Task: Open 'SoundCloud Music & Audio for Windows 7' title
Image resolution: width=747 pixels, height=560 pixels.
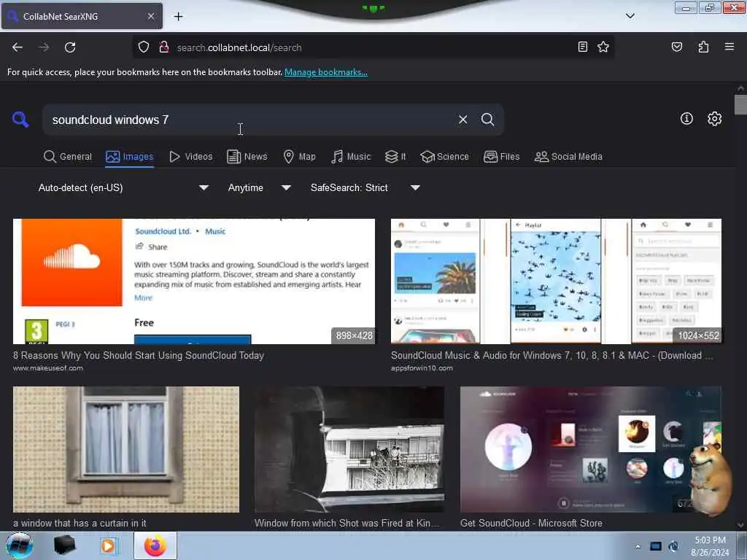Action: click(x=551, y=356)
